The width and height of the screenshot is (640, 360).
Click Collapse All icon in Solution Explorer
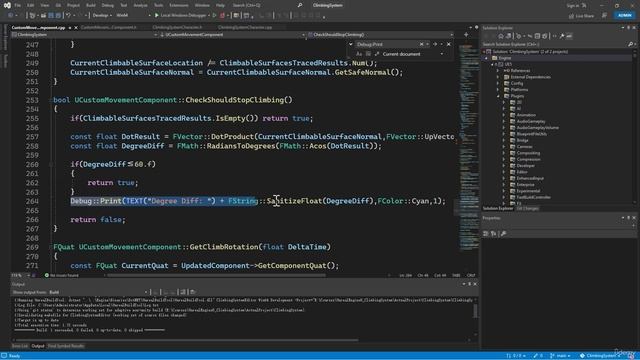click(537, 36)
